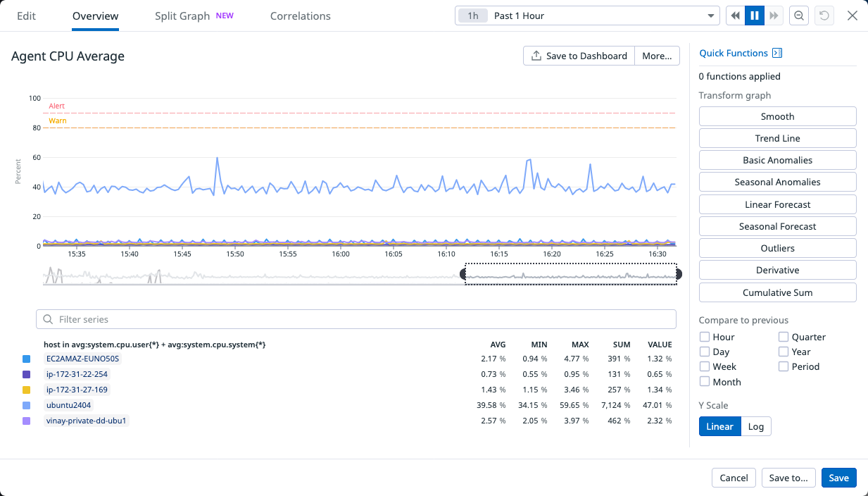Viewport: 868px width, 496px height.
Task: Check the Month comparison box
Action: (x=703, y=381)
